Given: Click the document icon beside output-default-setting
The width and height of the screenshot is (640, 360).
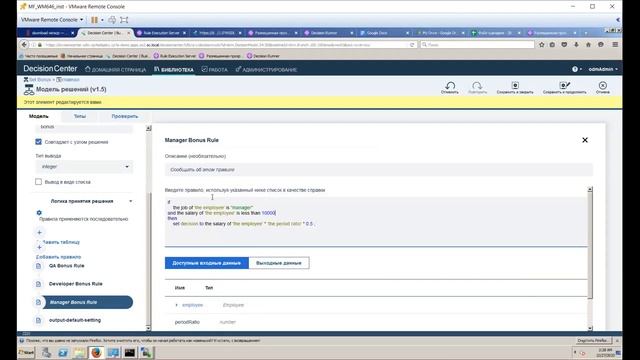Looking at the screenshot, I should pos(38,320).
